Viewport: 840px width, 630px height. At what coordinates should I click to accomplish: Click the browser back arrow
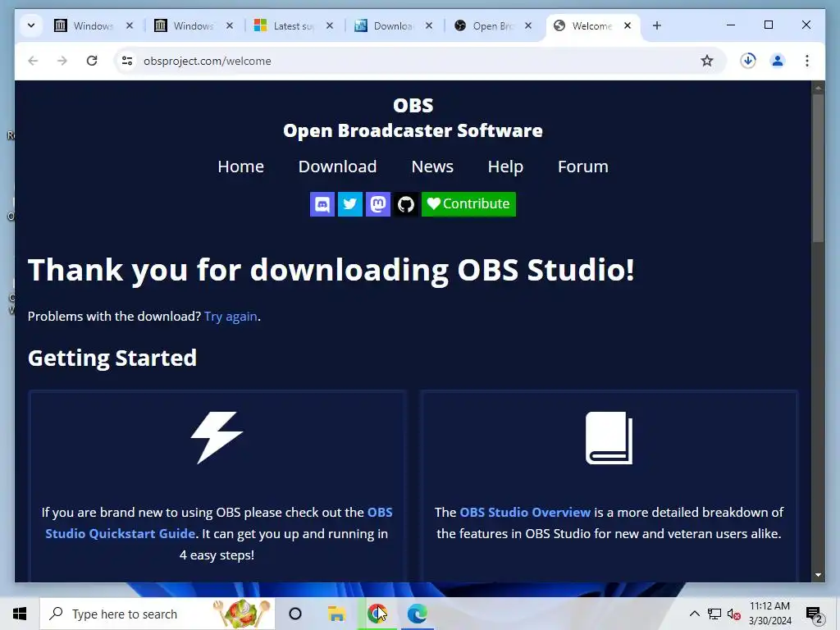[x=33, y=61]
